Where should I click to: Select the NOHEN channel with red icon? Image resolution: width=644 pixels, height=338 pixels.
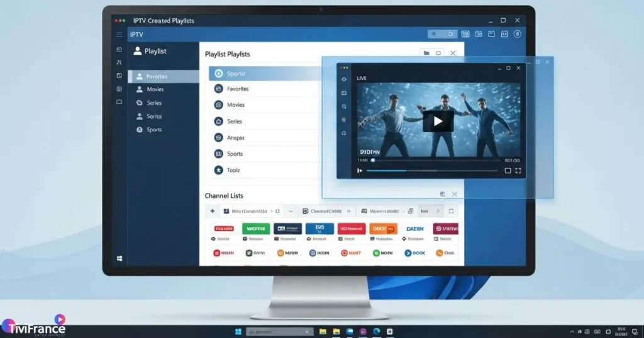click(x=223, y=253)
